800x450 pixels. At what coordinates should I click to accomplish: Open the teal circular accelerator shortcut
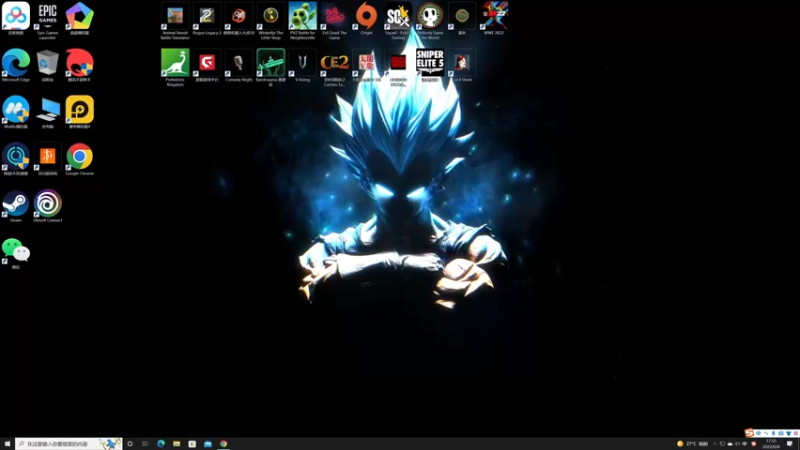[16, 159]
